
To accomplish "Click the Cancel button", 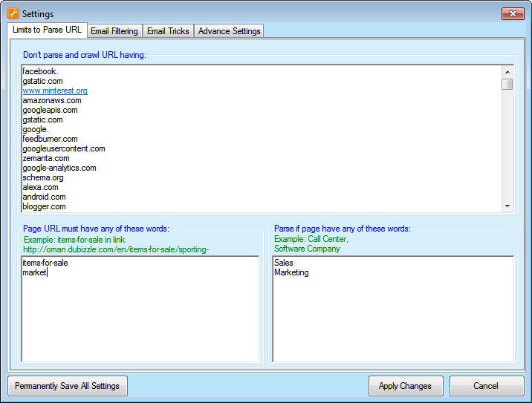I will pos(486,386).
